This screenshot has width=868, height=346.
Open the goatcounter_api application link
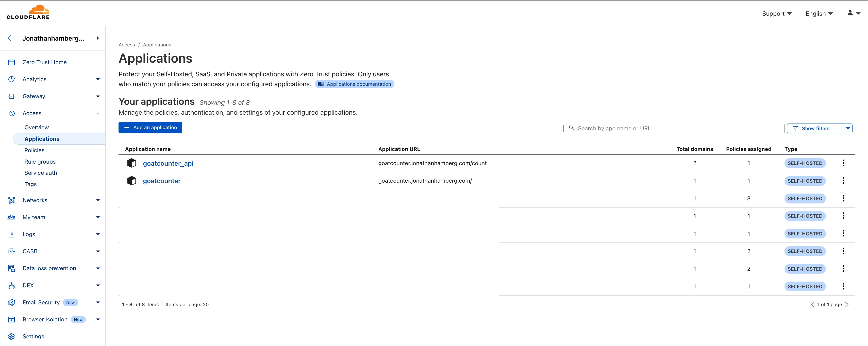[168, 163]
